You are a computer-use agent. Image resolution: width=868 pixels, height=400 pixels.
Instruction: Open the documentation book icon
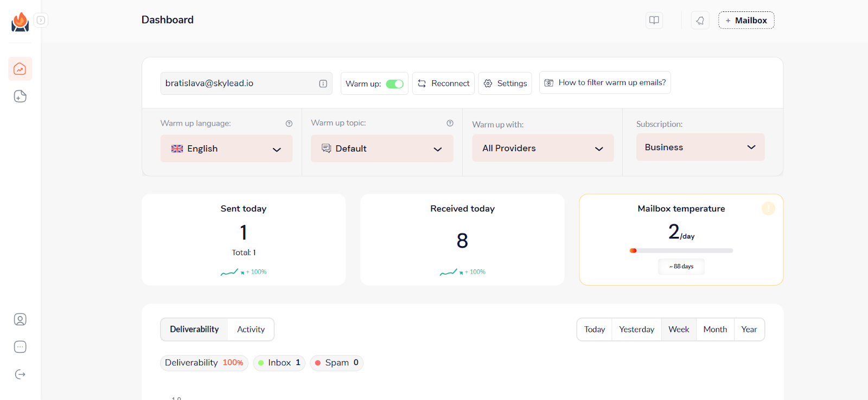tap(654, 21)
